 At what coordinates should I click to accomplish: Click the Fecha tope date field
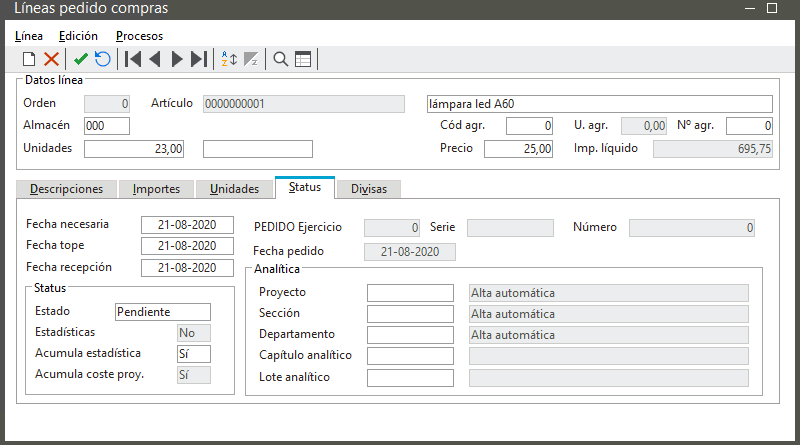point(187,246)
